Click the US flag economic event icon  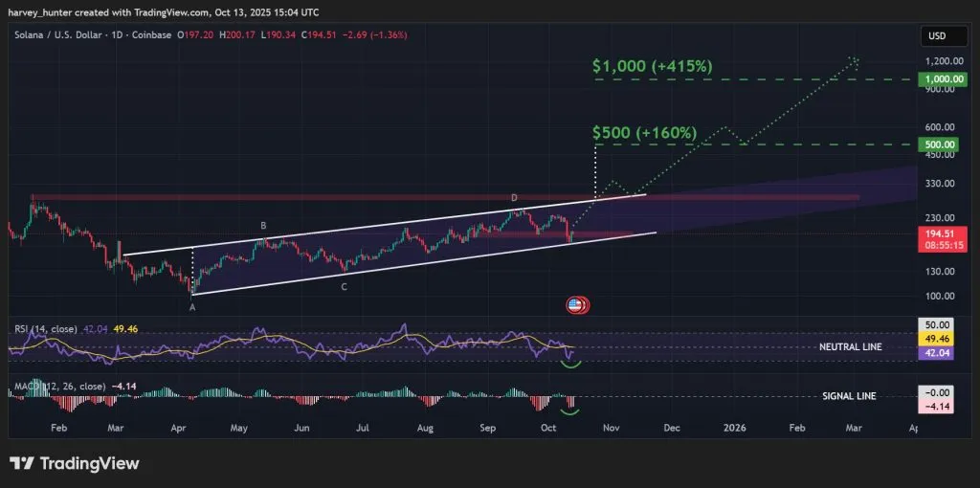(575, 305)
